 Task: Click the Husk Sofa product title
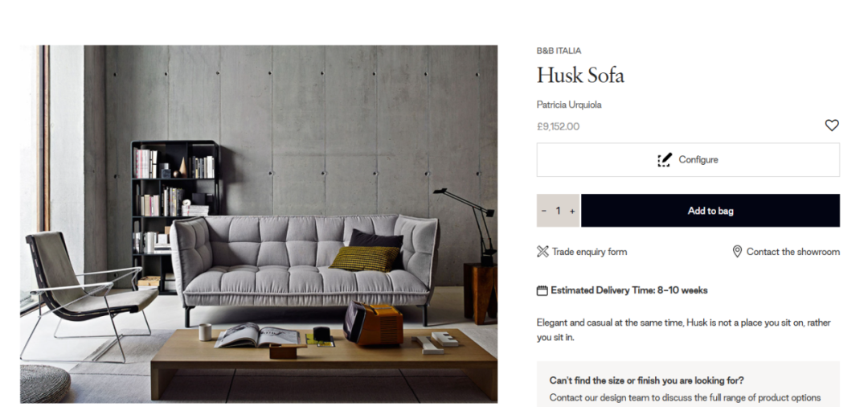(581, 76)
